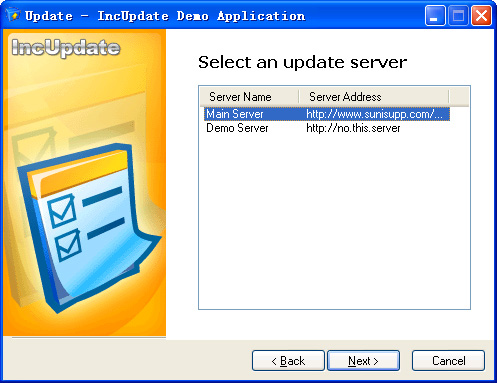Cancel the update wizard

pyautogui.click(x=448, y=360)
